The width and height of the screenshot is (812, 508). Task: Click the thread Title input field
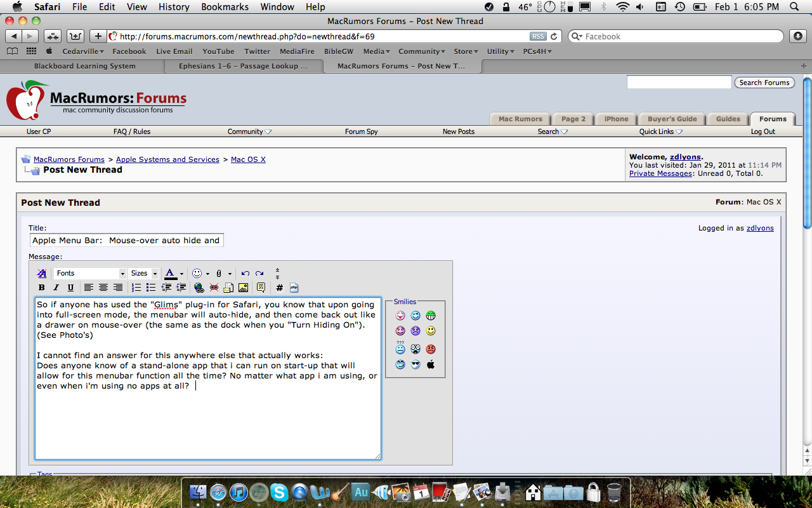(x=127, y=241)
